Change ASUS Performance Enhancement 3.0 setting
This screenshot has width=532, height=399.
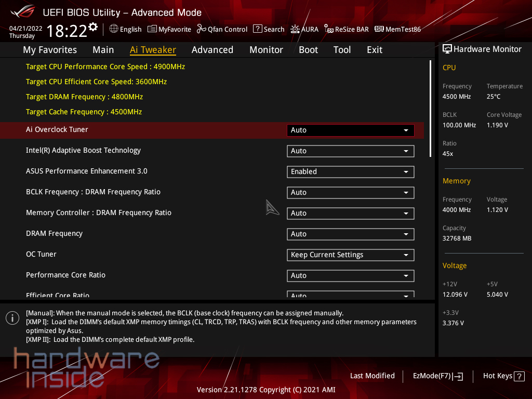click(x=350, y=171)
